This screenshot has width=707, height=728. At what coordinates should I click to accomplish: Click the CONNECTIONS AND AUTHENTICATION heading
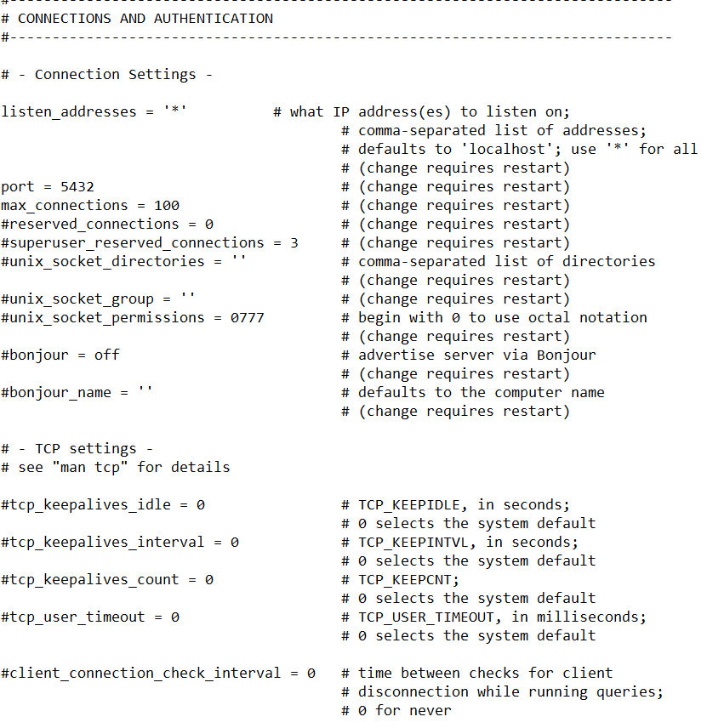click(145, 18)
